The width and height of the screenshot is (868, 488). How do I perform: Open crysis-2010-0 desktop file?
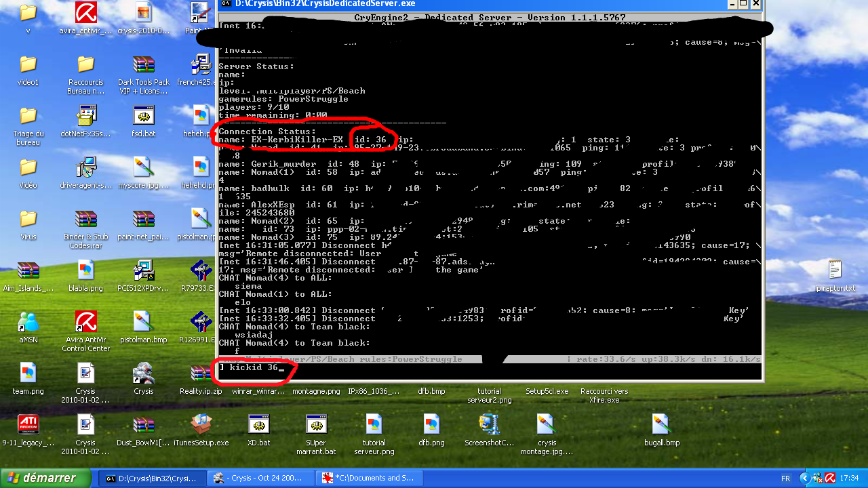(x=143, y=13)
